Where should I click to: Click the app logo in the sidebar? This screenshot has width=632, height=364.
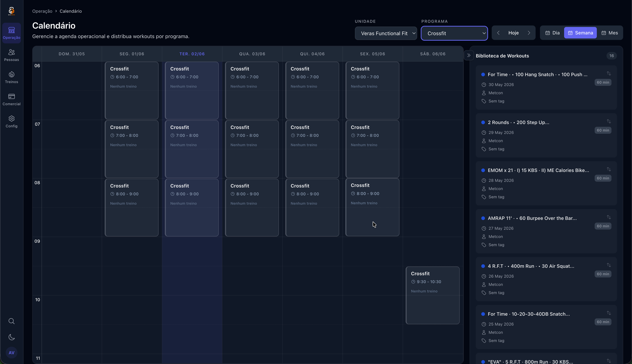click(11, 11)
